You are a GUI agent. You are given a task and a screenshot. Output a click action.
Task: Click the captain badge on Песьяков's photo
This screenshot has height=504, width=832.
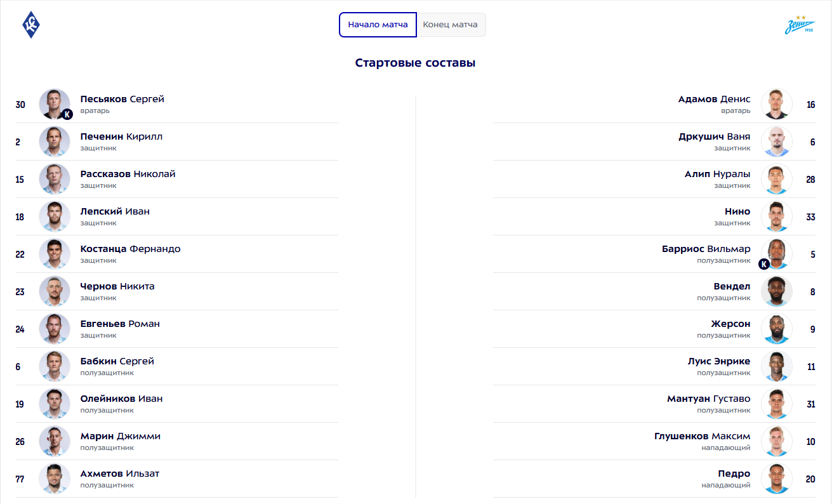point(67,114)
